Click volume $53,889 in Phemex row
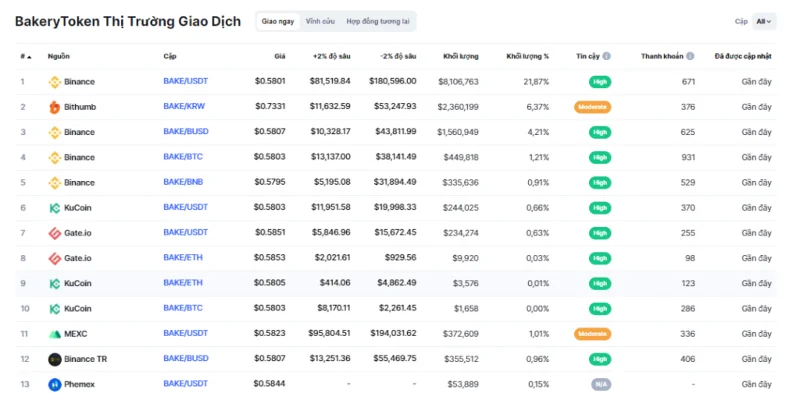This screenshot has height=393, width=800. pos(463,384)
